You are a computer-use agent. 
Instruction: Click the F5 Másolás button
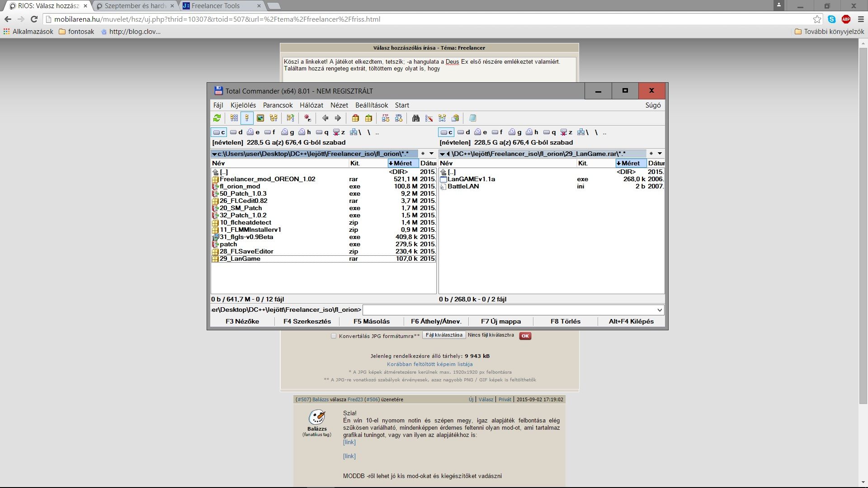click(372, 321)
